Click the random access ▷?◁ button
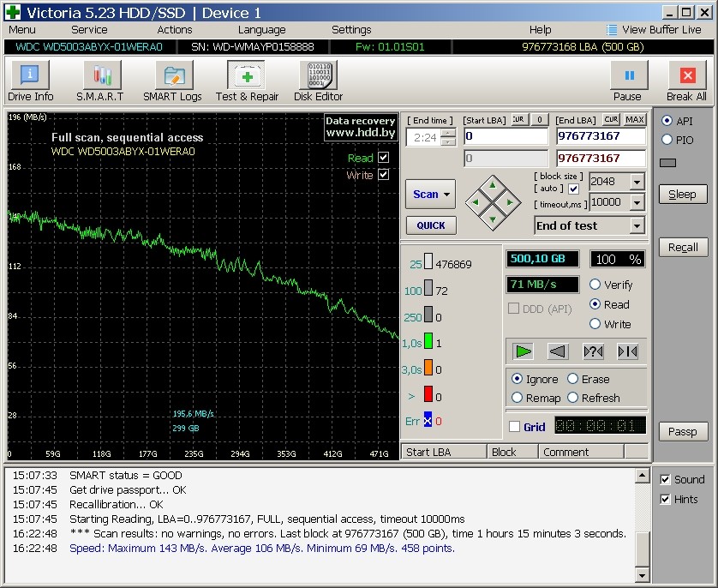718x588 pixels. click(x=593, y=351)
